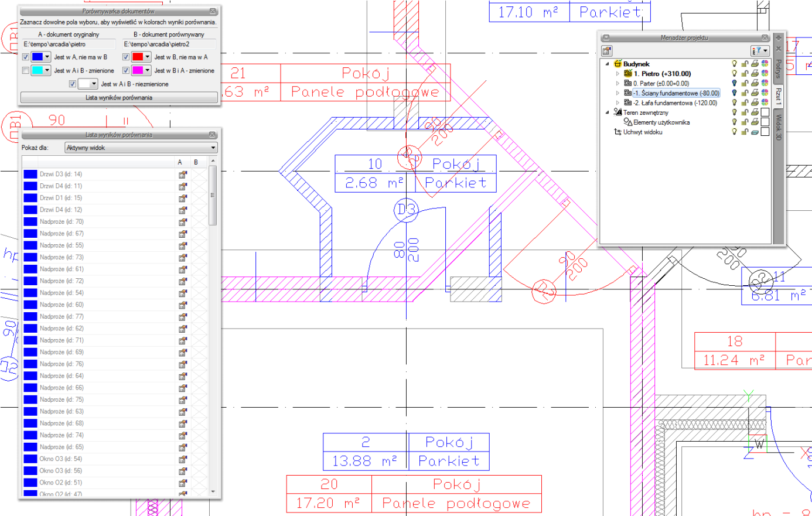Viewport: 812px width, 516px height.
Task: Toggle checkbox 'Jest w A, nie ma w B'
Action: click(x=25, y=57)
